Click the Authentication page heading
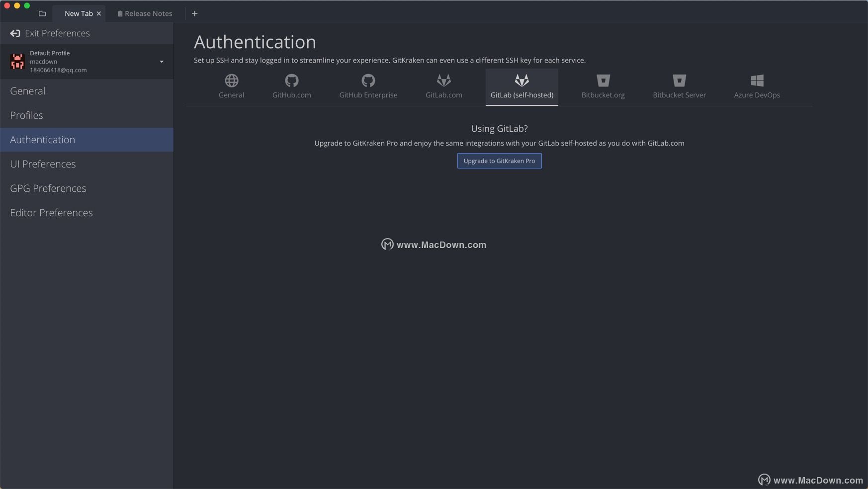Viewport: 868px width, 489px height. pyautogui.click(x=255, y=42)
